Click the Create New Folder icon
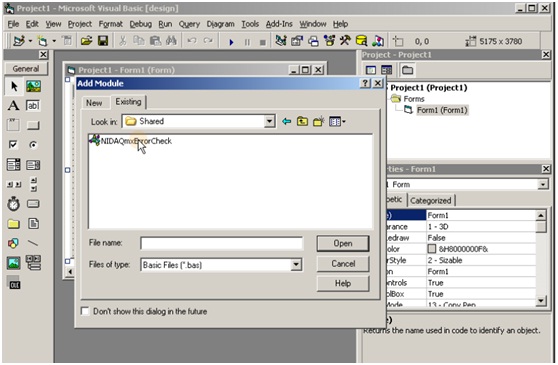558x365 pixels. click(319, 122)
